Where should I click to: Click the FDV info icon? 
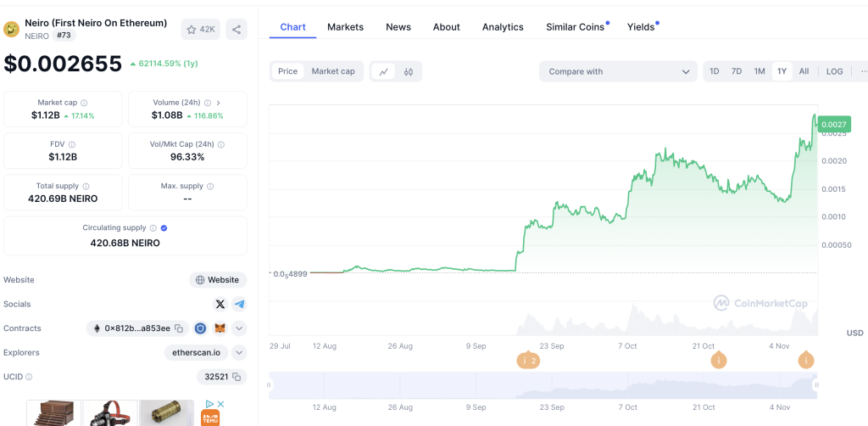pyautogui.click(x=72, y=144)
